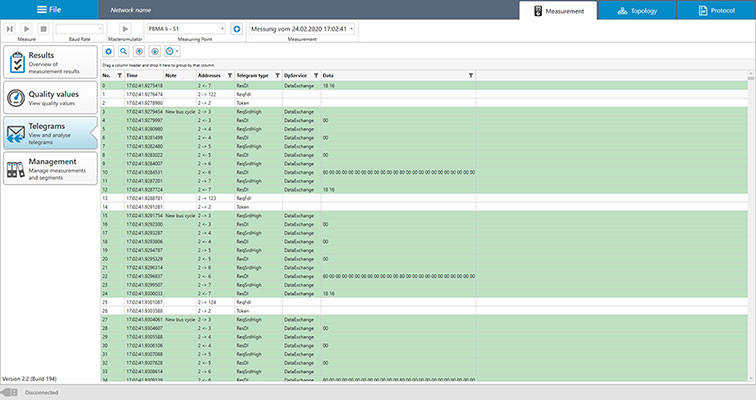Add a measuring point with plus icon
The height and width of the screenshot is (400, 756).
point(236,29)
